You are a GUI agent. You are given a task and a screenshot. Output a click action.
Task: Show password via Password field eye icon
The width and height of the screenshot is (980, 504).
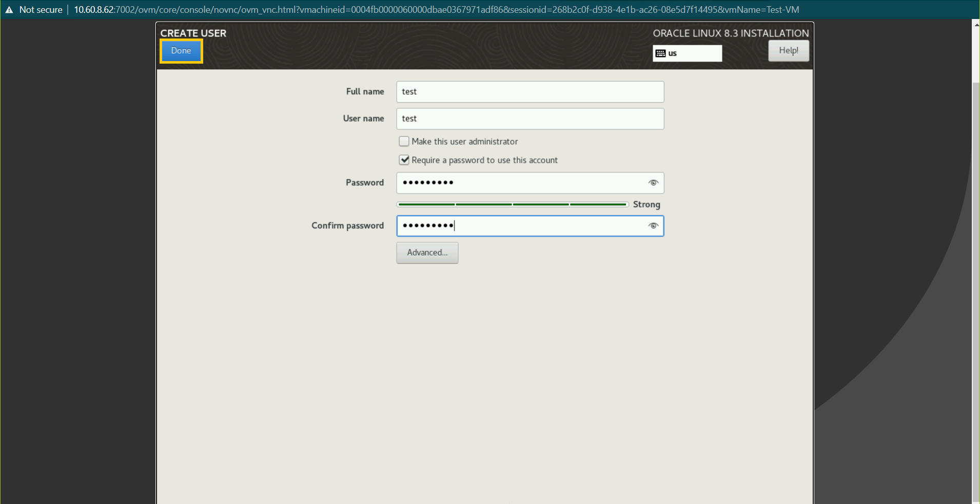653,183
